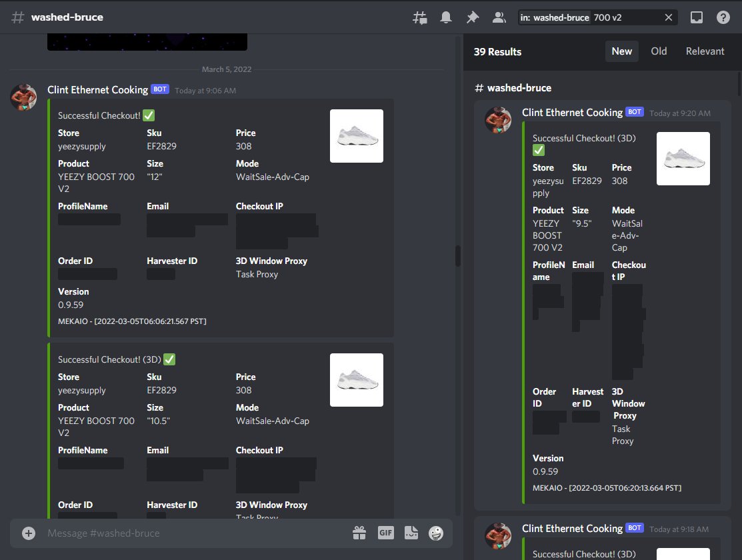
Task: Click WaitSale-Adv-Cap mode in size 12 checkout
Action: [273, 177]
